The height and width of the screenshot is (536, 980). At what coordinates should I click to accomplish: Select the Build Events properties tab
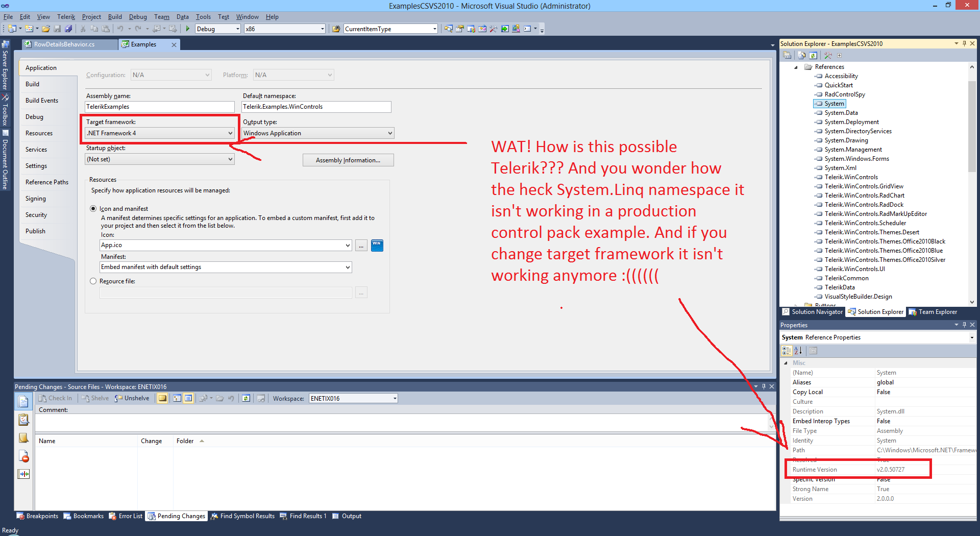pos(42,101)
